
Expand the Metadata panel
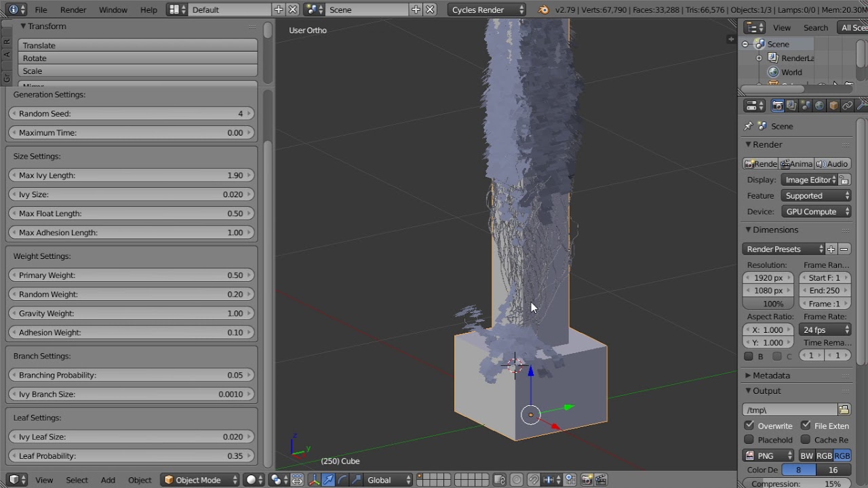[771, 375]
